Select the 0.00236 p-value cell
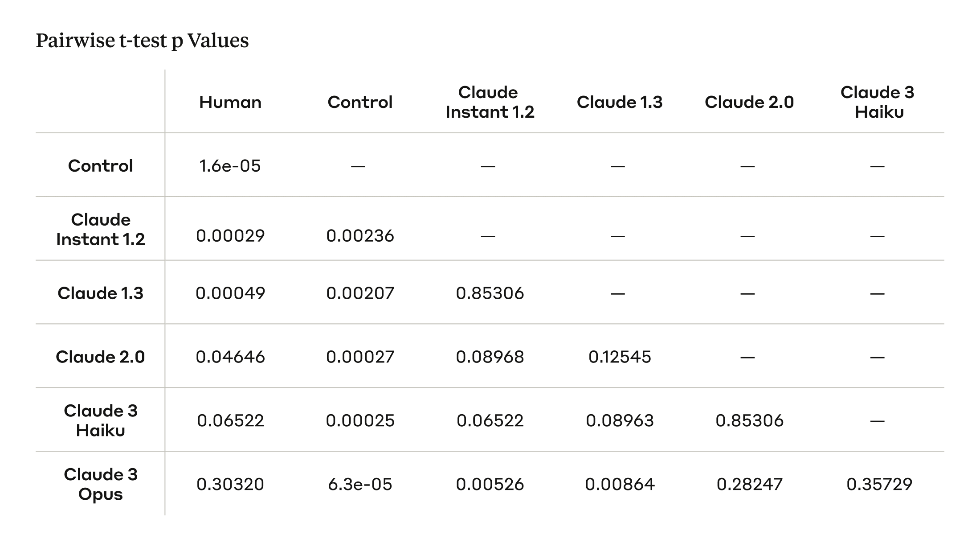Screen dimensions: 980x535 click(x=360, y=235)
